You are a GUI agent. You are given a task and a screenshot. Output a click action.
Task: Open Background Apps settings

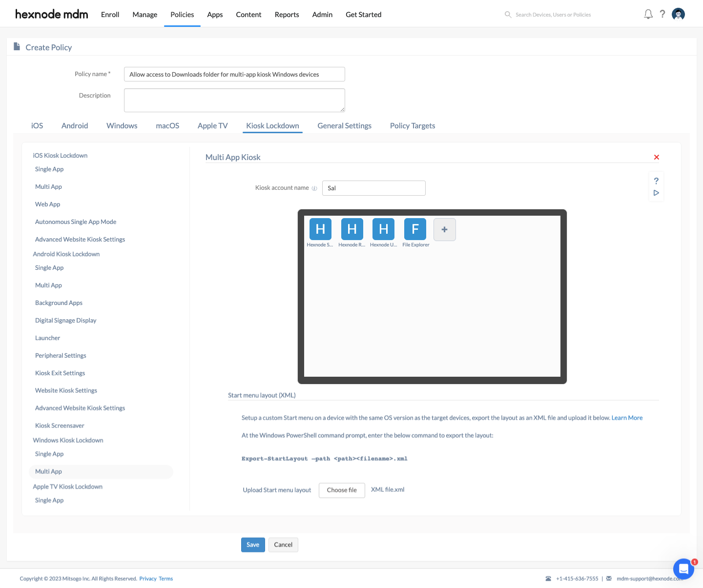tap(59, 303)
